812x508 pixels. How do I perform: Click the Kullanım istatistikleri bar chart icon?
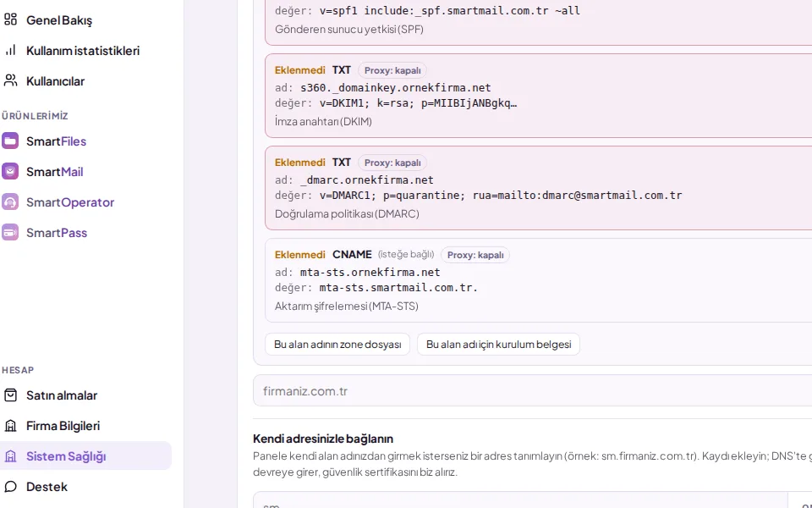pos(10,50)
